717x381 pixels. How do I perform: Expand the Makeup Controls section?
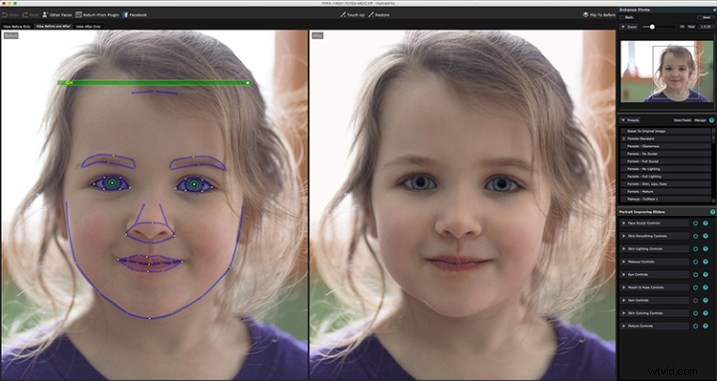[624, 262]
